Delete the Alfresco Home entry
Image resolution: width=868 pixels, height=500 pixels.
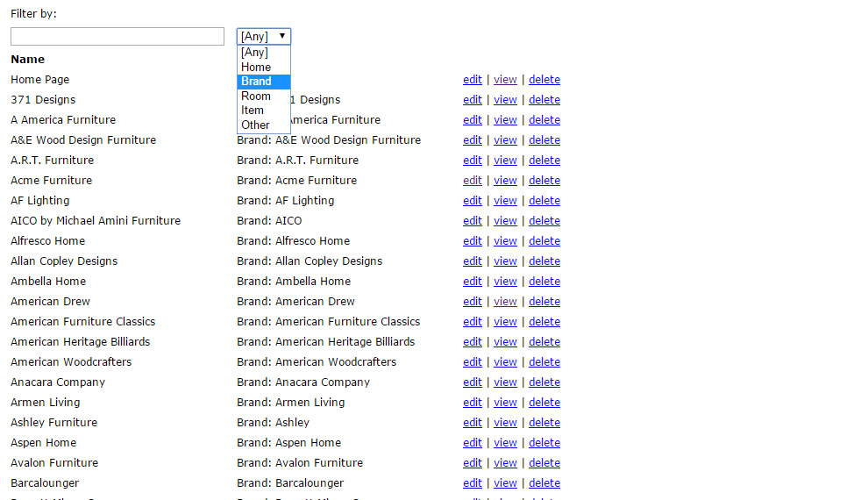(544, 241)
